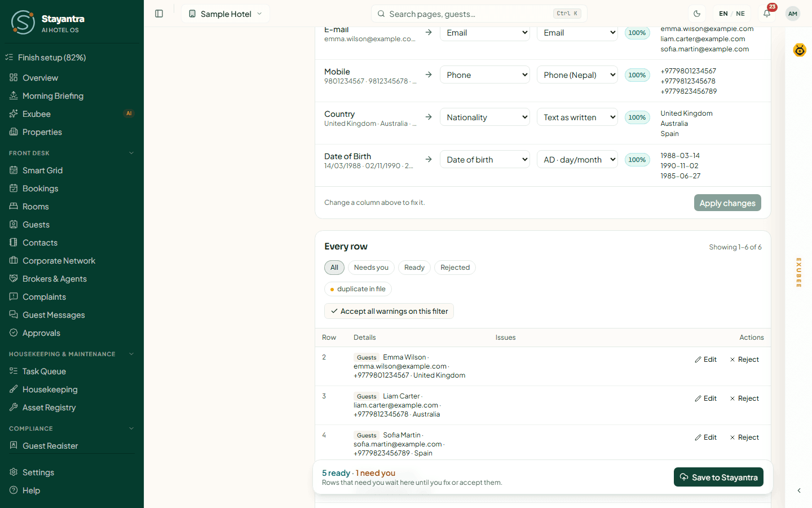Accept all warnings on this filter
This screenshot has height=508, width=812.
[x=389, y=311]
